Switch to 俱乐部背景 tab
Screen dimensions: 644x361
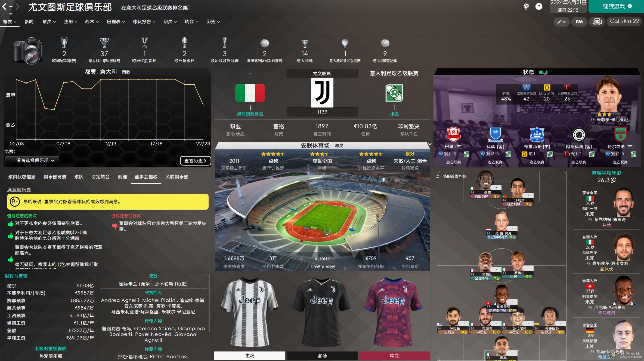(x=55, y=177)
